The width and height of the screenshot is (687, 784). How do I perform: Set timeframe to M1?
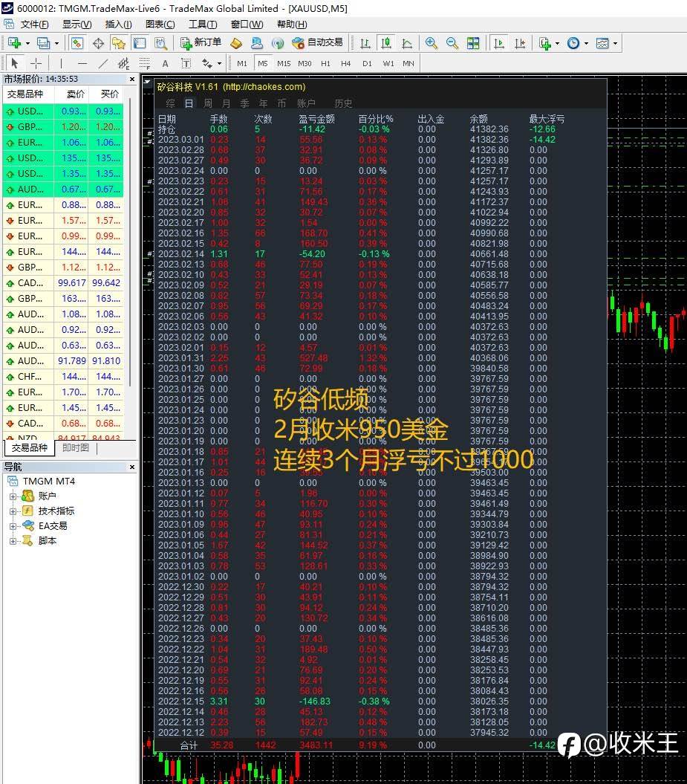click(x=242, y=63)
